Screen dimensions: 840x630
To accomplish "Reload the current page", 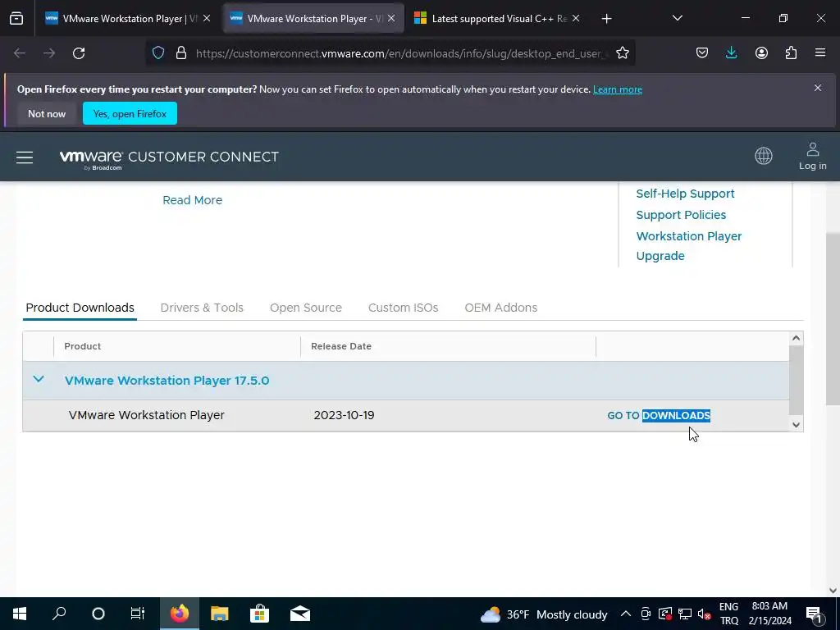I will tap(79, 53).
